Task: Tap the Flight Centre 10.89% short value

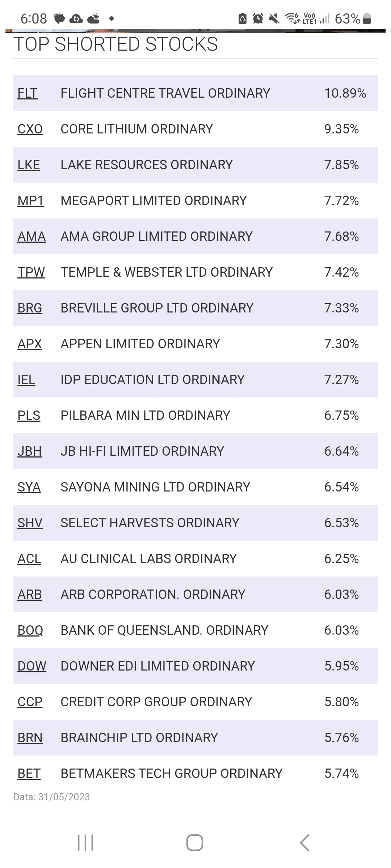Action: (345, 93)
